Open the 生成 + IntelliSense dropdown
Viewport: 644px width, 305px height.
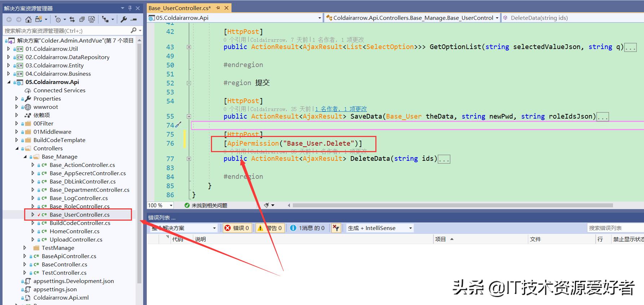point(410,228)
